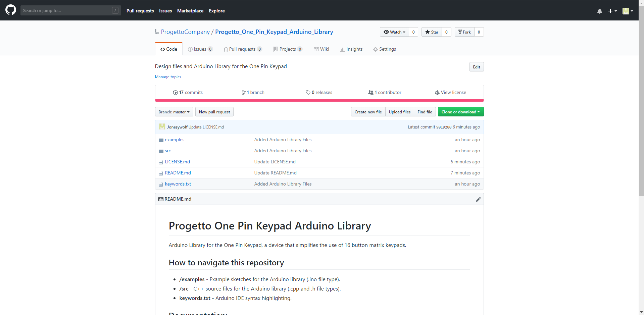Open Progetto_One_Pin_Keypad_Arduino_Library repo link
The width and height of the screenshot is (644, 315).
(x=274, y=32)
